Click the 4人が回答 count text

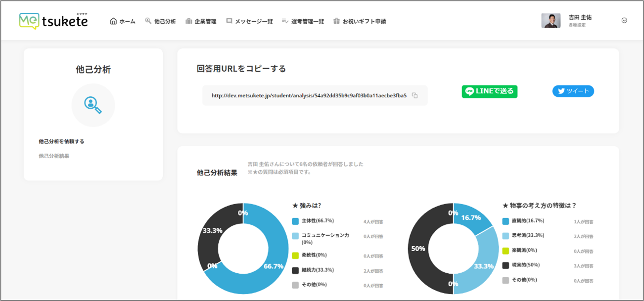[x=373, y=222]
